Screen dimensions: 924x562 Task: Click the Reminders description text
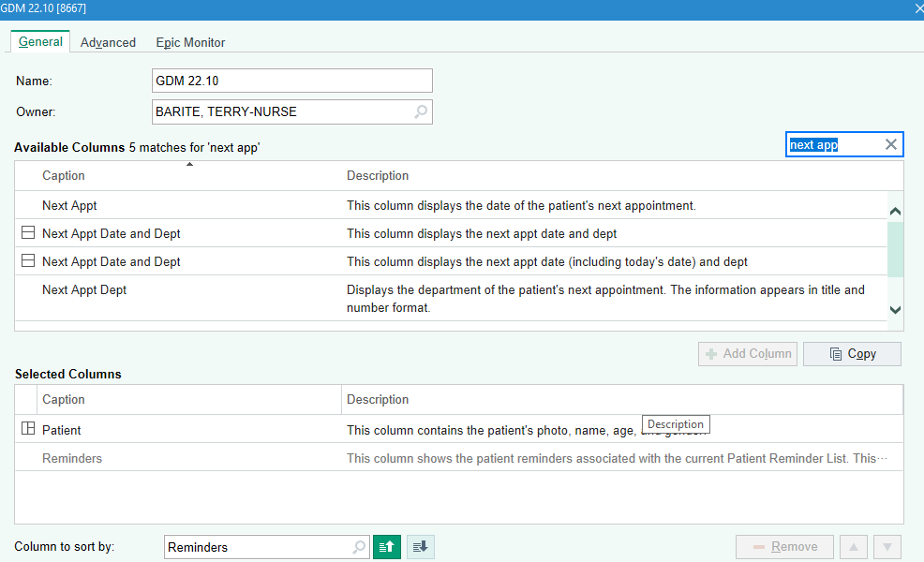(x=617, y=458)
